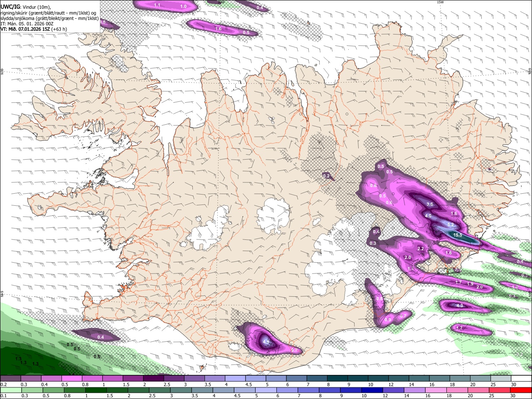Click rain legend dark green swatch between 1 and 1.5
Screen dimensions: 532x399
point(96,390)
